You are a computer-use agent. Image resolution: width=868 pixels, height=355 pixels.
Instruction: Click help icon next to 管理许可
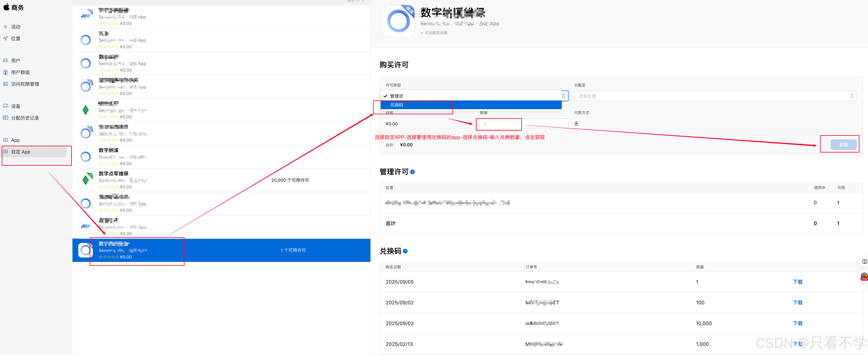point(412,172)
